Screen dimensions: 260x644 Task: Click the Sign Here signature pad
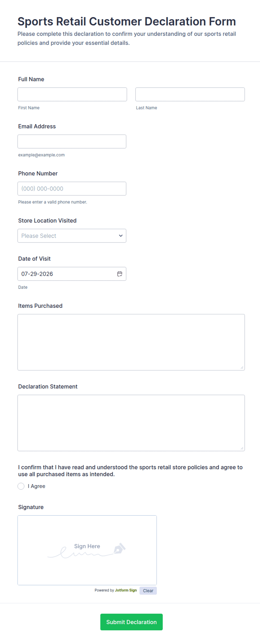(87, 550)
